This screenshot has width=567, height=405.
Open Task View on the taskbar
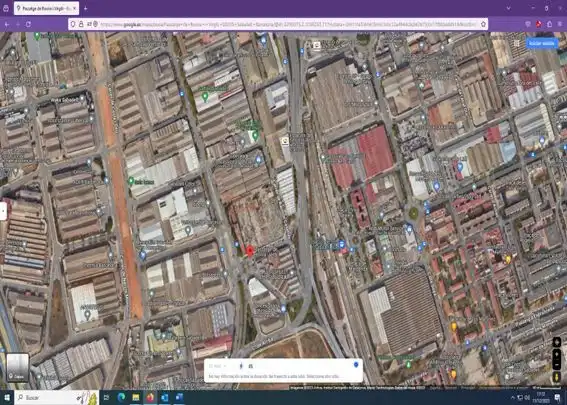107,397
